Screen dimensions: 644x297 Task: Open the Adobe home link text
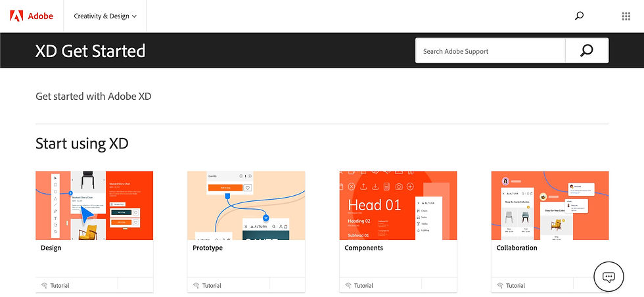[x=40, y=16]
